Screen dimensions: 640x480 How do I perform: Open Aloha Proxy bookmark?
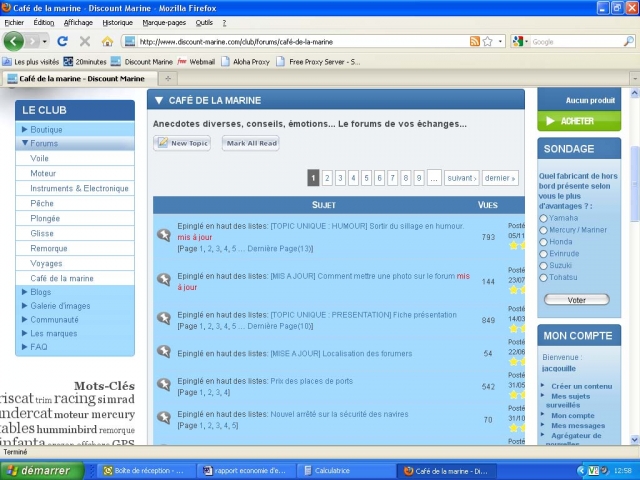245,62
